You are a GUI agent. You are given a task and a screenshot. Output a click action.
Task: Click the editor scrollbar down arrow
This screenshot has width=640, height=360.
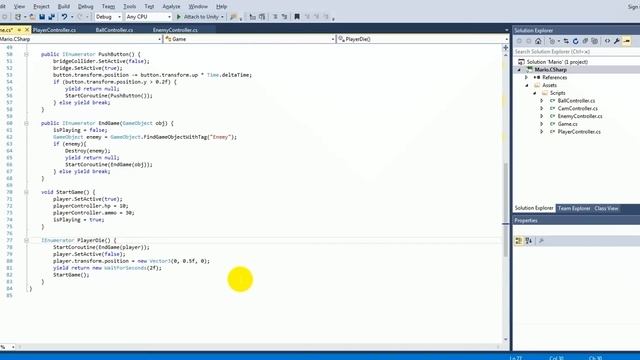click(506, 340)
